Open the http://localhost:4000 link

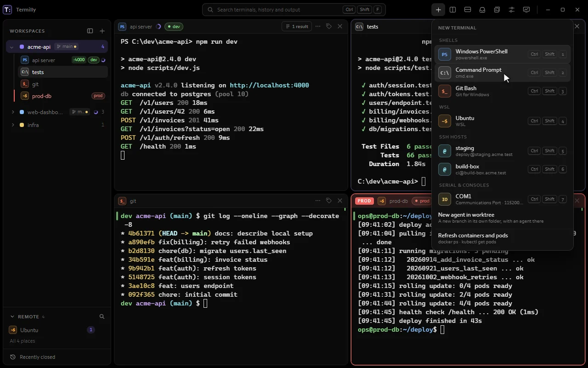[269, 85]
